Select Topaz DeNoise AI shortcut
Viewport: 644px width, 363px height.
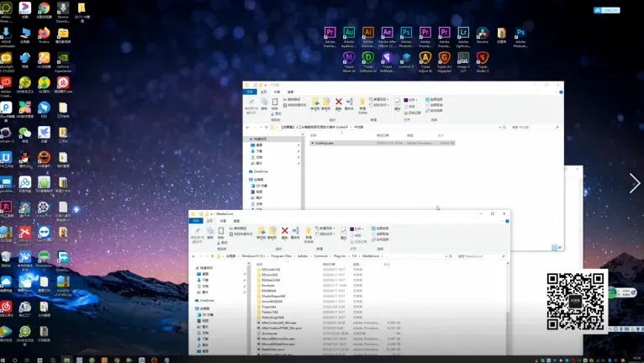[368, 61]
